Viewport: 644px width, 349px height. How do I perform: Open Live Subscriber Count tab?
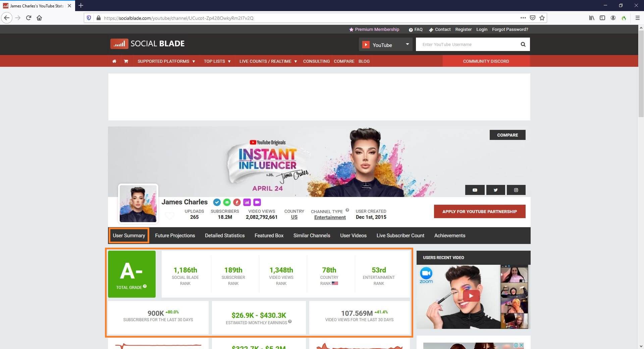[400, 236]
